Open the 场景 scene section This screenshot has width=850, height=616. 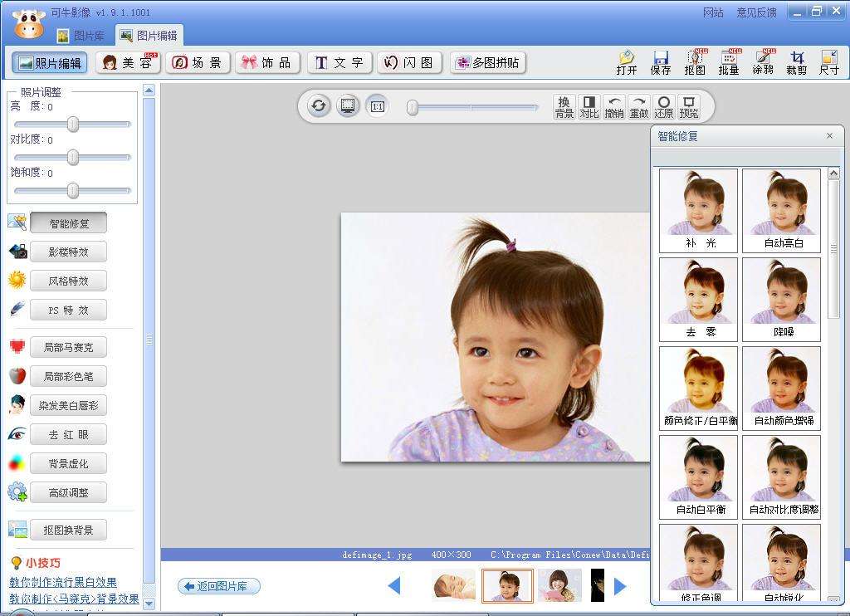(x=198, y=63)
